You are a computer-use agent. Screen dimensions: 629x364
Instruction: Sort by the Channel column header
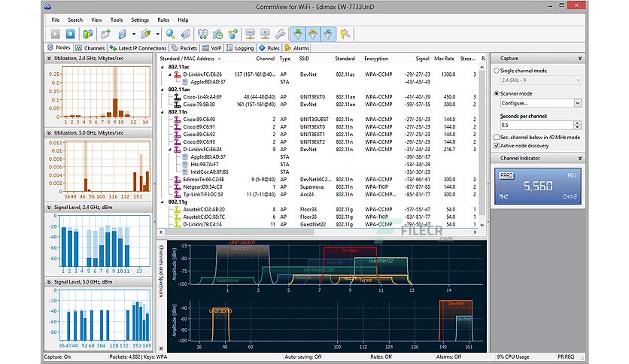click(265, 59)
